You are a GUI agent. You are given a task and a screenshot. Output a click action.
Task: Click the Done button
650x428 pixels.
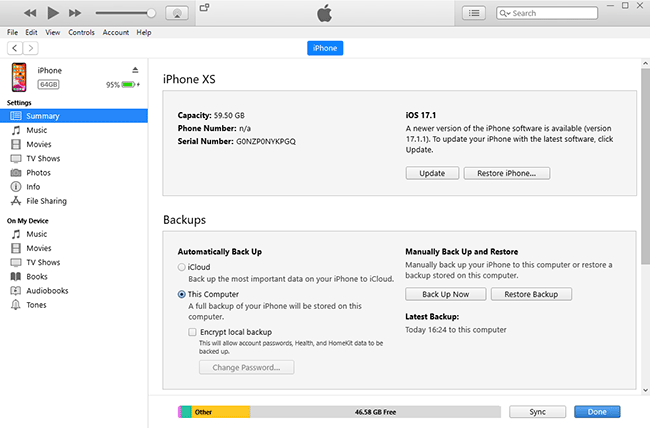pos(597,412)
